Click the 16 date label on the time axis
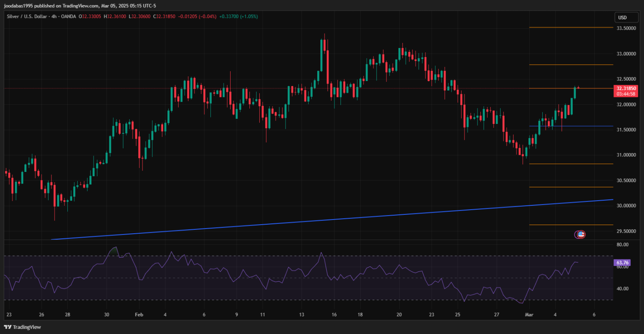Screen dimensions: 644x334 [x=334, y=315]
